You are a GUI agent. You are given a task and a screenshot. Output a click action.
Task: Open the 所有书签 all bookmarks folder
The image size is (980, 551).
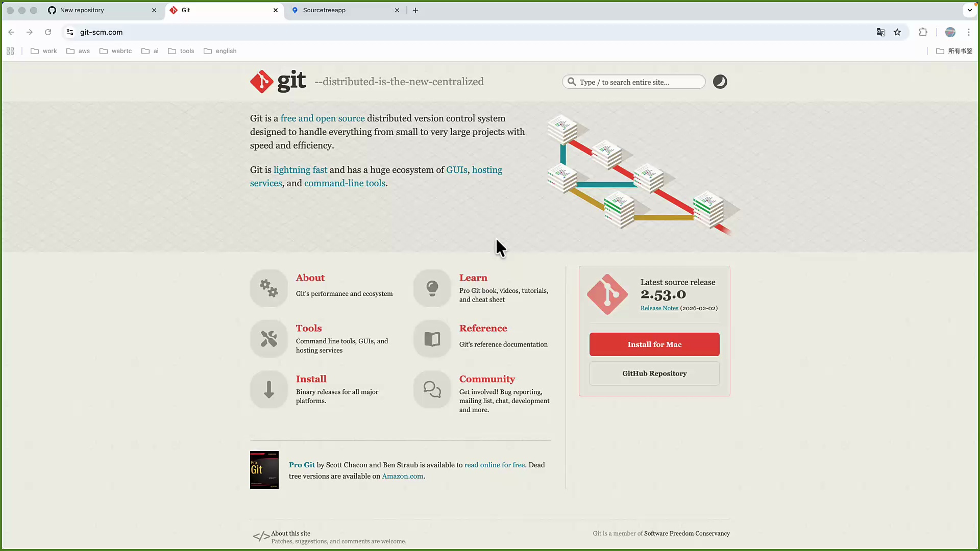coord(954,51)
